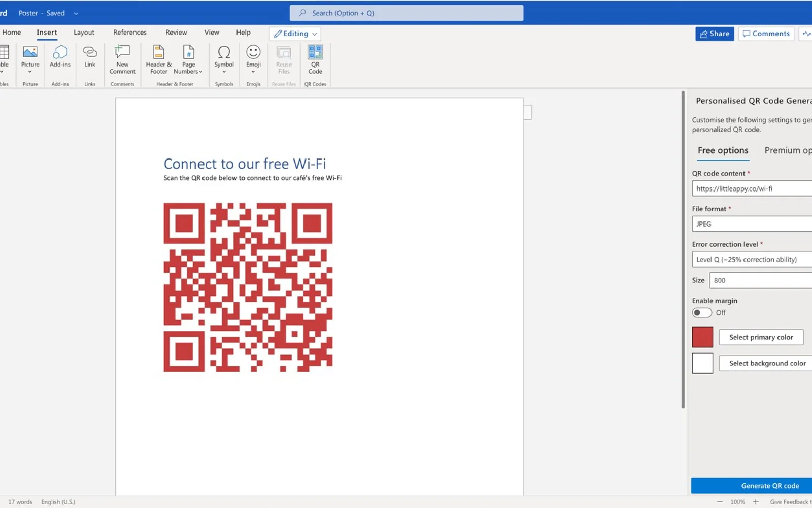Click the 17 words status indicator
Viewport: 812px width, 508px height.
(20, 502)
